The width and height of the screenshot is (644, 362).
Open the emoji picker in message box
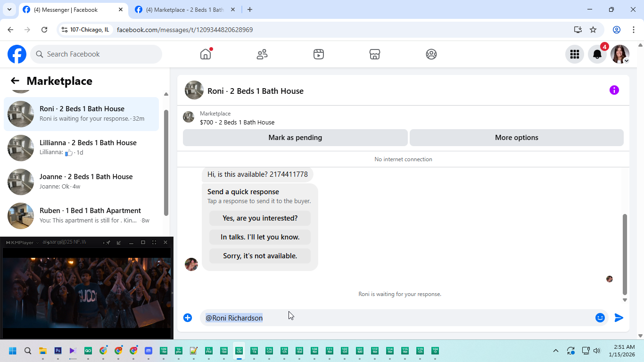click(x=600, y=318)
